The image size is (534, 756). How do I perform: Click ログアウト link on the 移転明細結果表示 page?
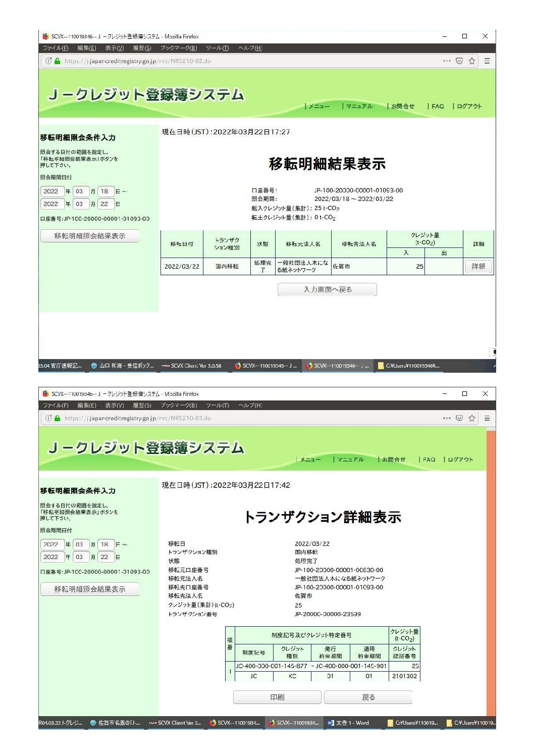pos(469,106)
